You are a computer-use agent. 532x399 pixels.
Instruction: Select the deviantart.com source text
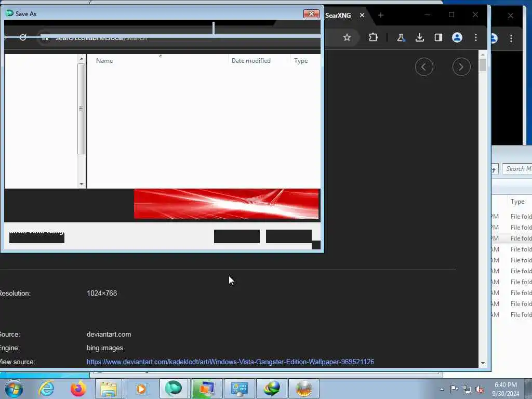click(109, 334)
